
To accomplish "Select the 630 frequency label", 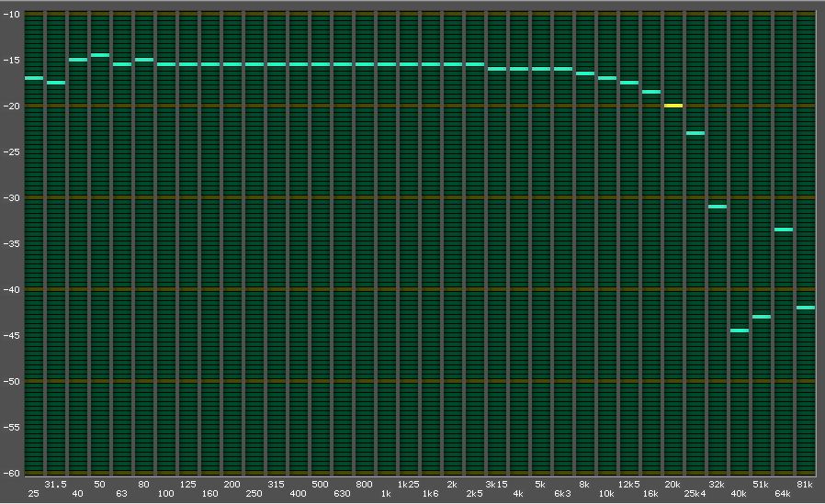I will pyautogui.click(x=342, y=494).
